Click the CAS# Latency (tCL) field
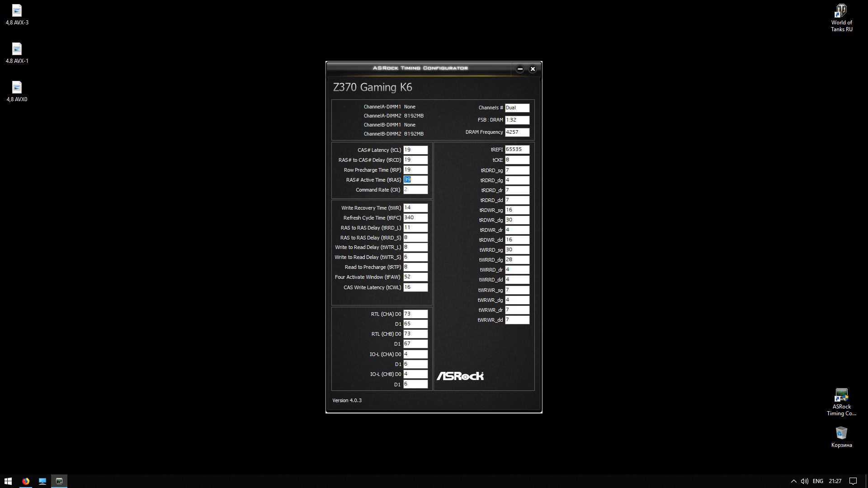868x488 pixels. tap(415, 150)
